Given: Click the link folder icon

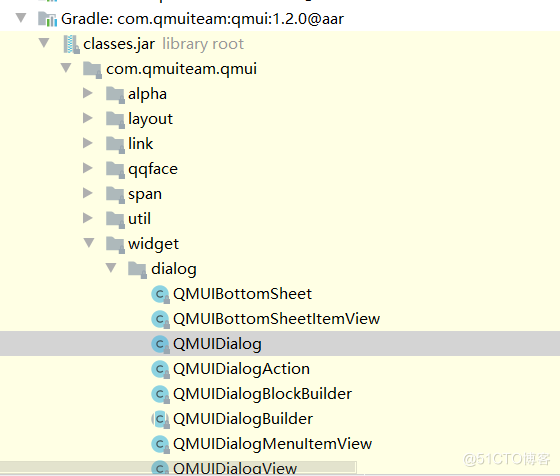Looking at the screenshot, I should [x=115, y=145].
